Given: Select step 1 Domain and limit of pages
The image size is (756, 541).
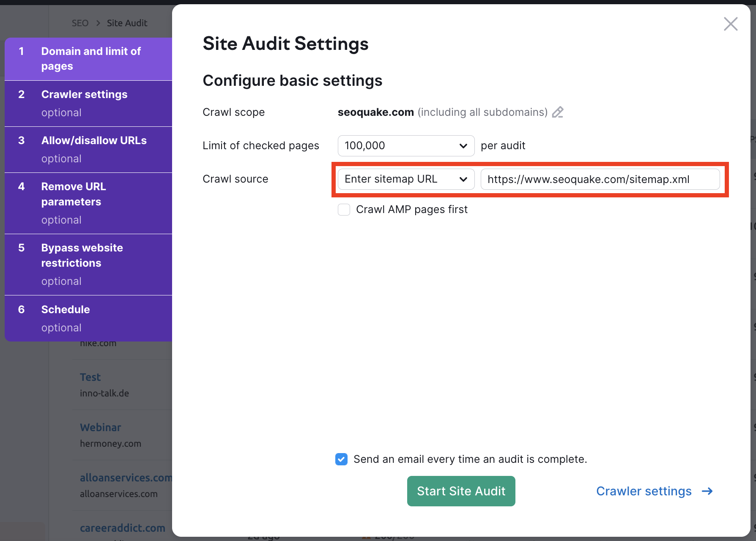Looking at the screenshot, I should (x=88, y=59).
